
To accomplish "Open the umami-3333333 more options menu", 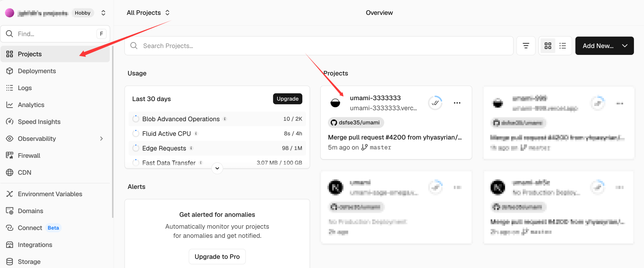I will tap(457, 103).
